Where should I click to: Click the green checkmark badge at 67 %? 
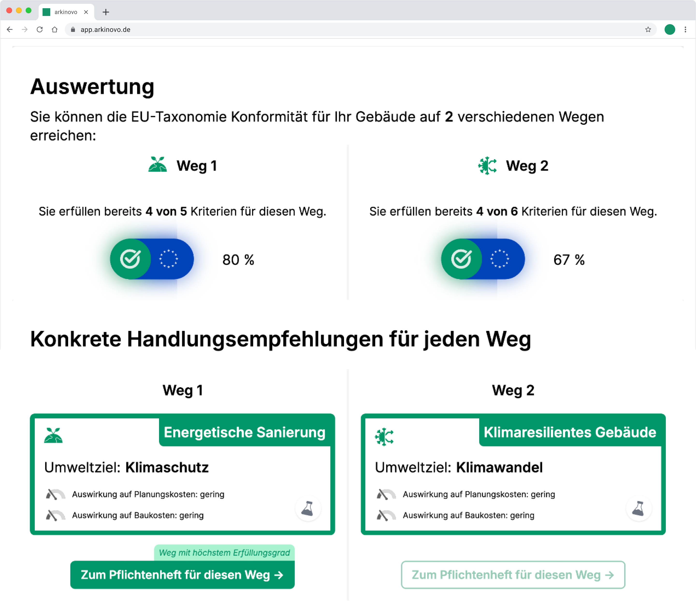461,259
